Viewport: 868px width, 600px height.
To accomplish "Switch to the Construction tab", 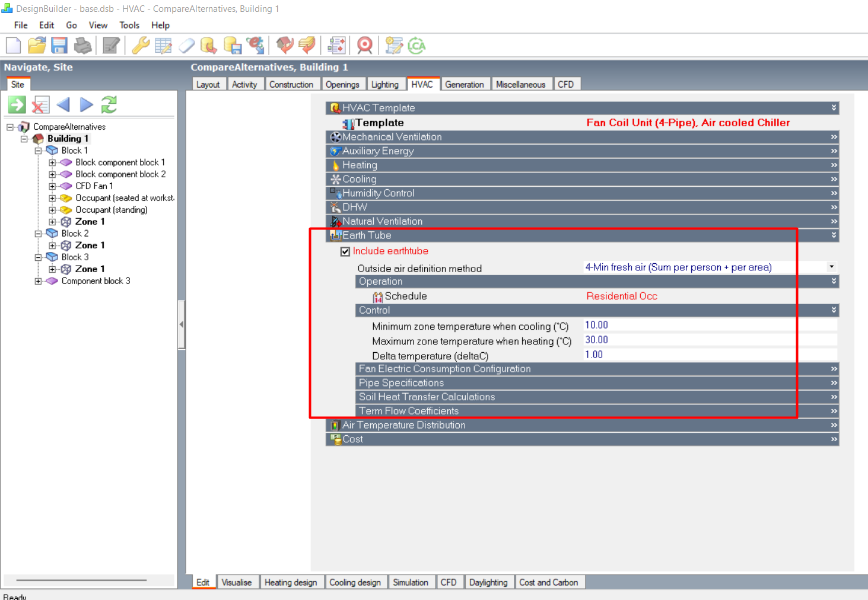I will (x=291, y=84).
